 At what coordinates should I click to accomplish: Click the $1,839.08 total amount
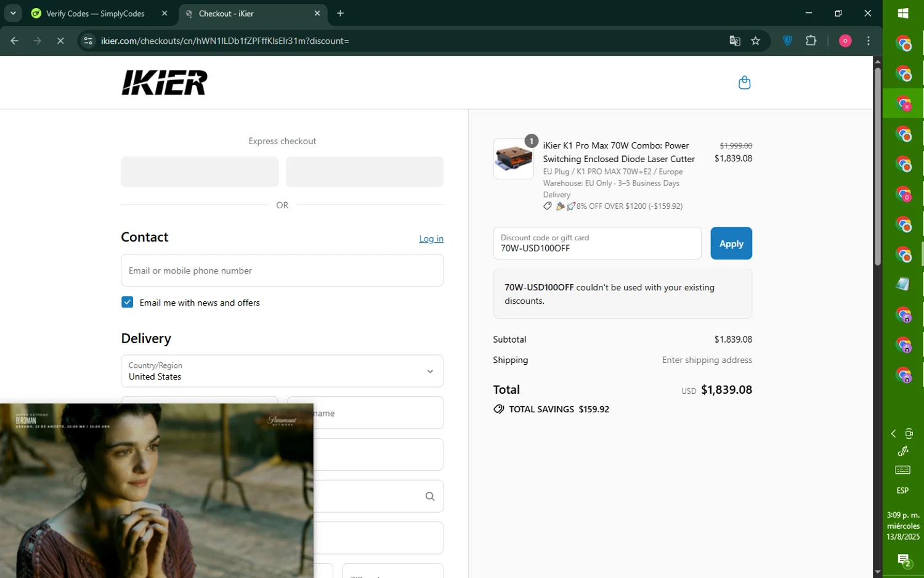726,389
